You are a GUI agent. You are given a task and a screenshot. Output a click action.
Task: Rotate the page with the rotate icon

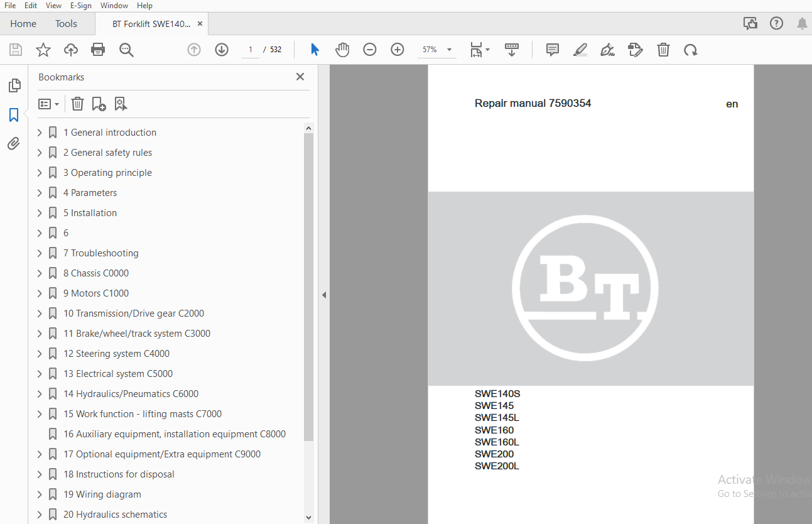coord(691,50)
